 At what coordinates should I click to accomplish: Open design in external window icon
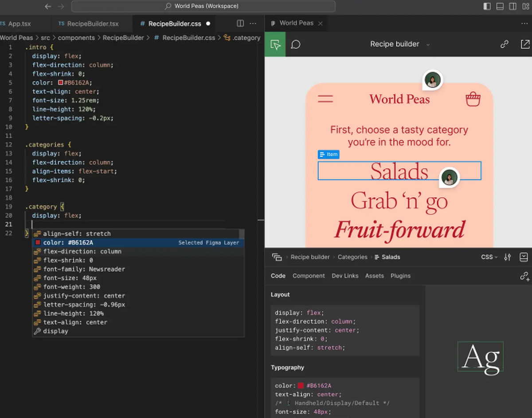(x=525, y=44)
